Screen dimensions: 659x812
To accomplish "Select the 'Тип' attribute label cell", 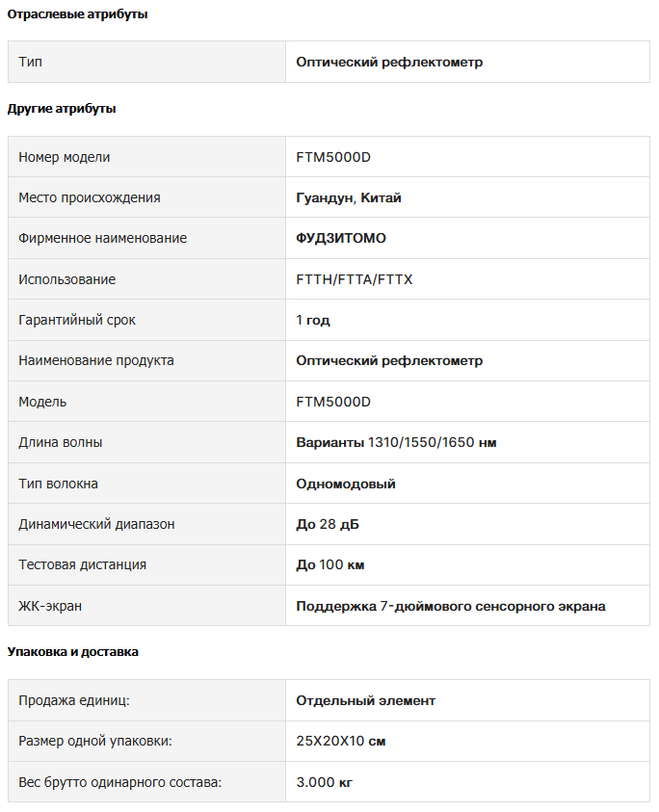I will (x=146, y=62).
